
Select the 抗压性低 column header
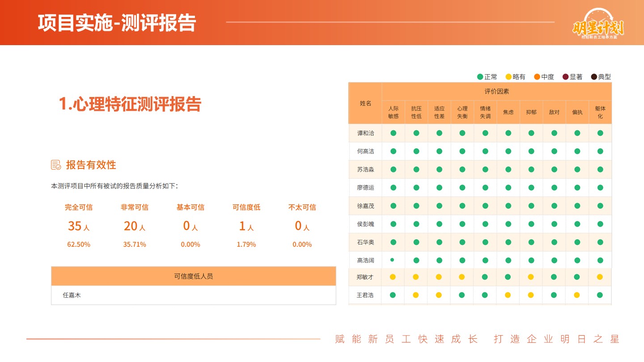(416, 112)
